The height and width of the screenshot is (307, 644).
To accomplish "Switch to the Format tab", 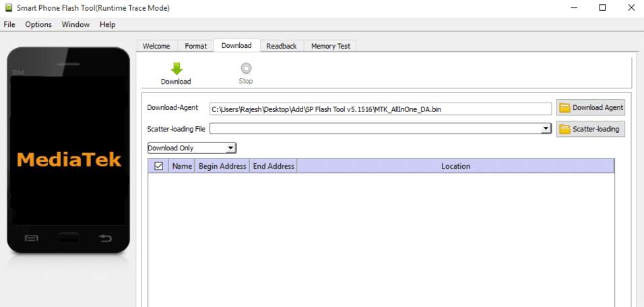I will coord(196,46).
